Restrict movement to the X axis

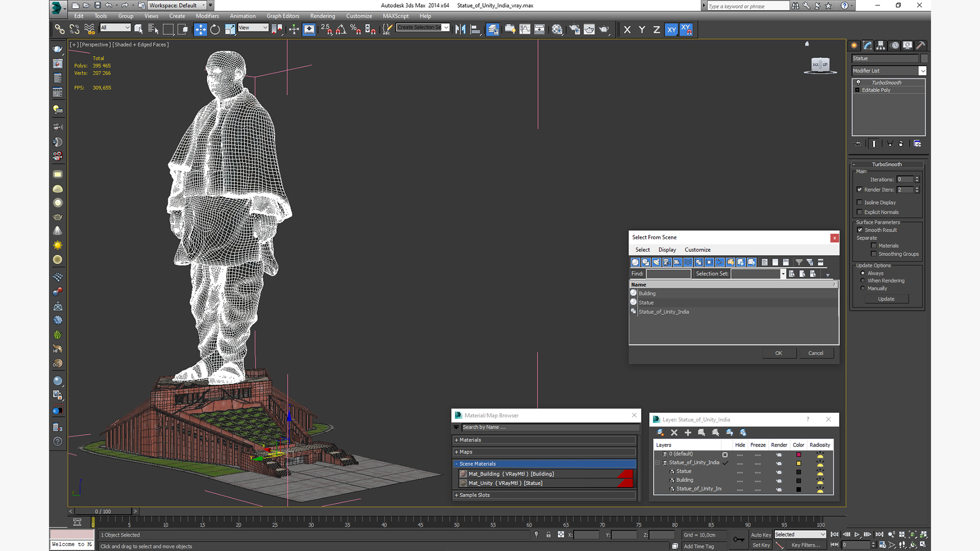627,30
